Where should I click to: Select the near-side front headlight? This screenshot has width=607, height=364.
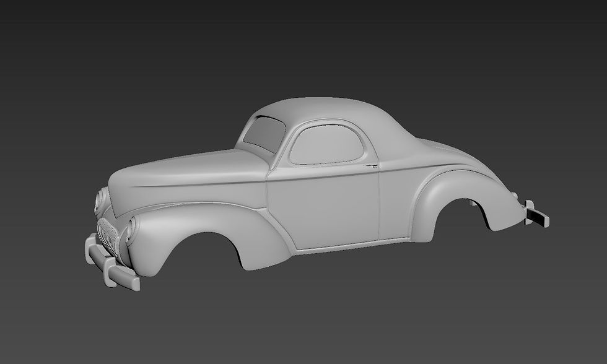(x=131, y=230)
